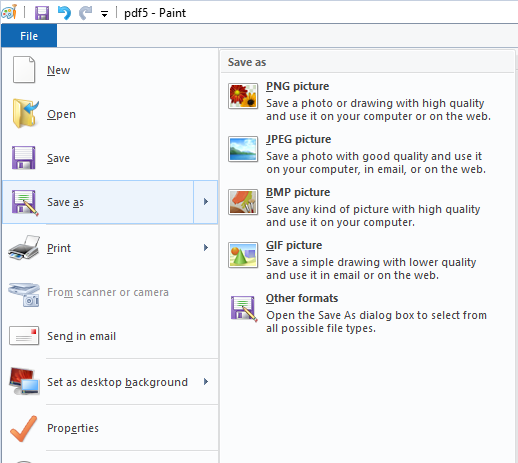This screenshot has height=463, width=518.
Task: Click the BMP picture brushes icon
Action: click(x=243, y=202)
